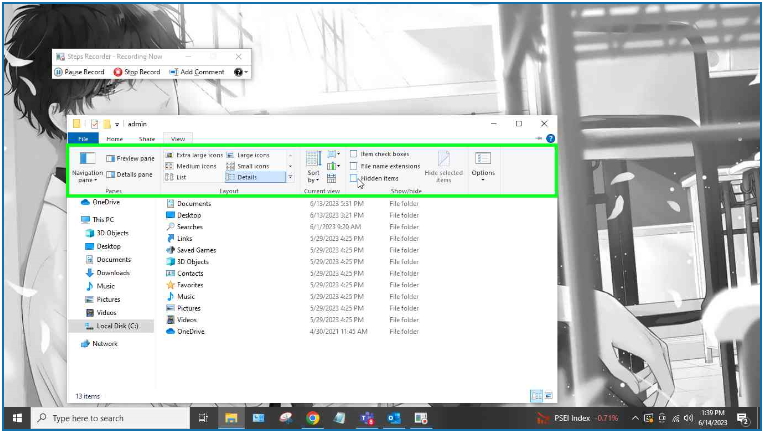Open the Group by dropdown icon
The width and height of the screenshot is (764, 434).
coord(334,154)
